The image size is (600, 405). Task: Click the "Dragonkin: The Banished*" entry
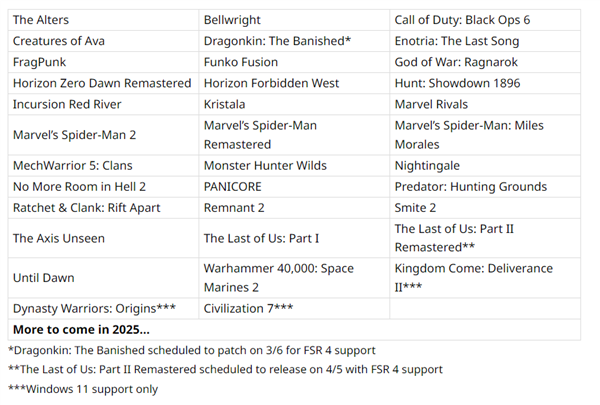pyautogui.click(x=277, y=41)
